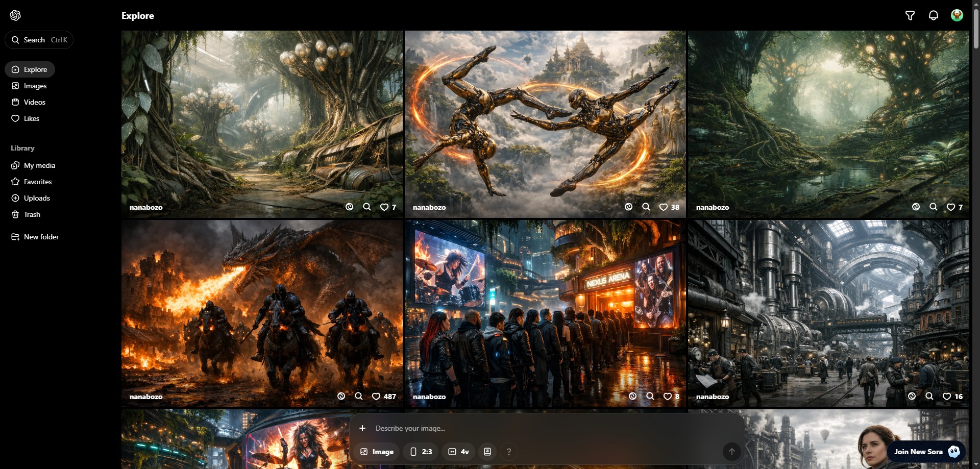
Task: Remix the dragon knights image
Action: click(341, 396)
